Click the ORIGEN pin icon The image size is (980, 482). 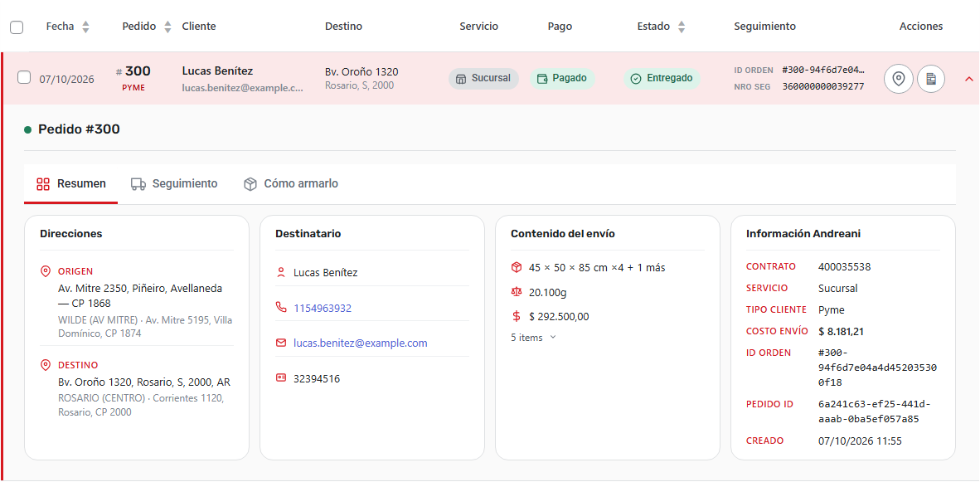pyautogui.click(x=45, y=271)
